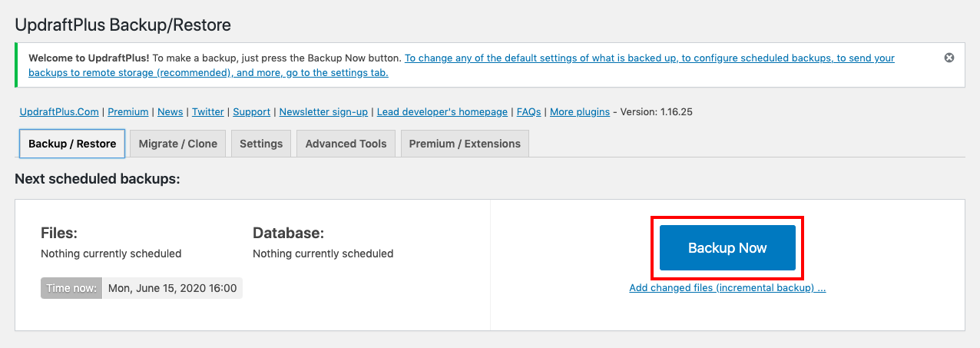
Task: Go to the Advanced Tools tab
Action: coord(346,144)
